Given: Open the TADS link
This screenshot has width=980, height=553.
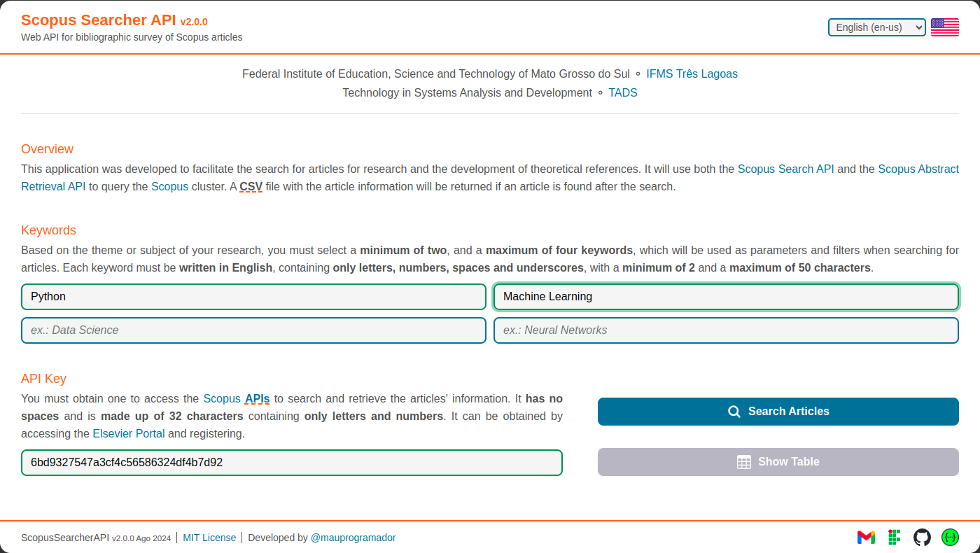Looking at the screenshot, I should coord(623,92).
